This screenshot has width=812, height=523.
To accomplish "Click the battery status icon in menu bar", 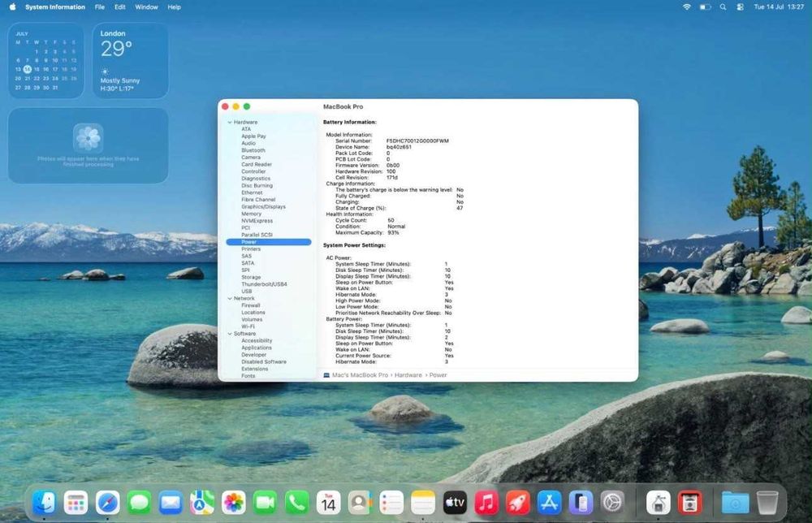I will pyautogui.click(x=706, y=6).
